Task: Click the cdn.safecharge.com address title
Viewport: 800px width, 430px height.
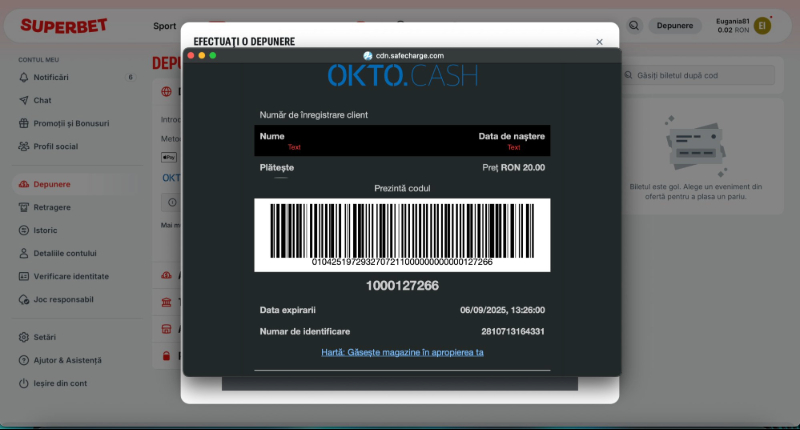Action: click(410, 56)
